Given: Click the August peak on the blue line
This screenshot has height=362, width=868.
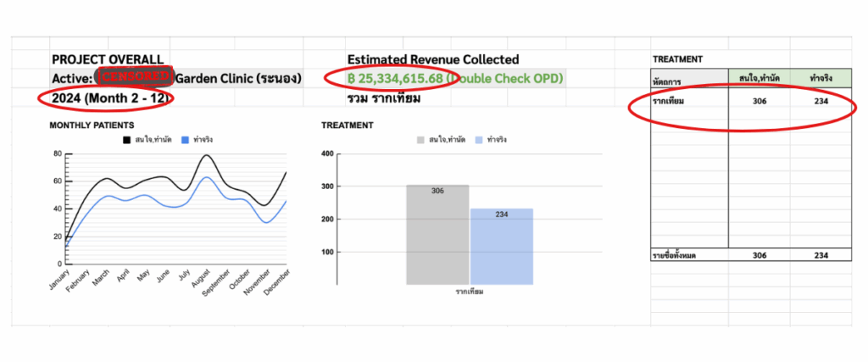Looking at the screenshot, I should [x=205, y=177].
